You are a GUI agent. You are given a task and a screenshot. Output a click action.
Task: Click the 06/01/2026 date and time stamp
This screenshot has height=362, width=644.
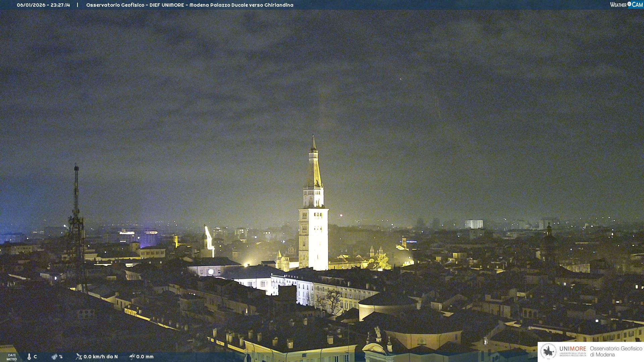click(x=43, y=5)
